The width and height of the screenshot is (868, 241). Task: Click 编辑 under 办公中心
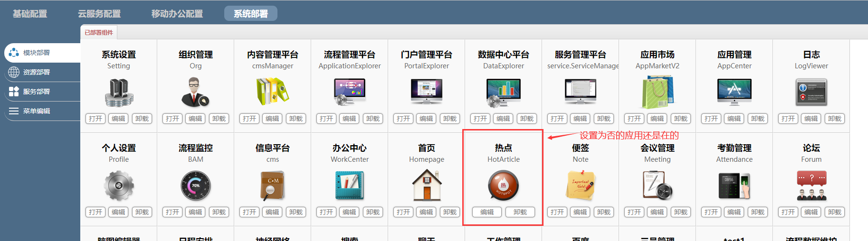[x=349, y=212]
